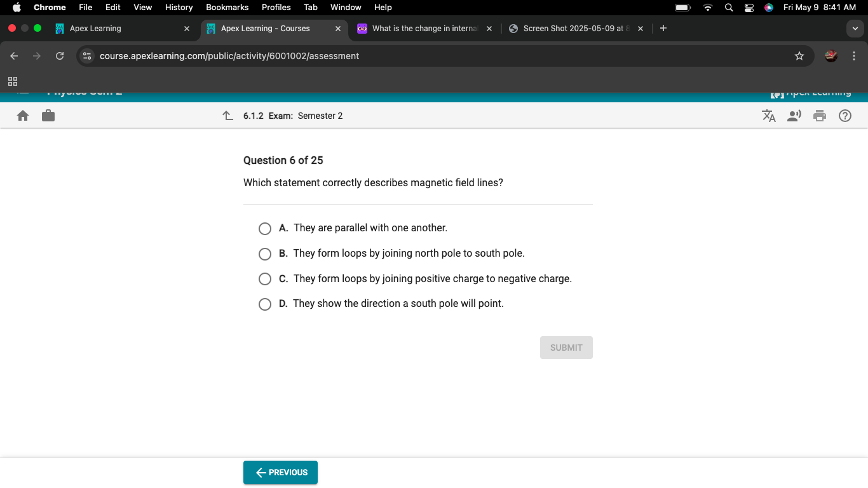The image size is (868, 488).
Task: Select answer B joining north pole to south
Action: (265, 254)
